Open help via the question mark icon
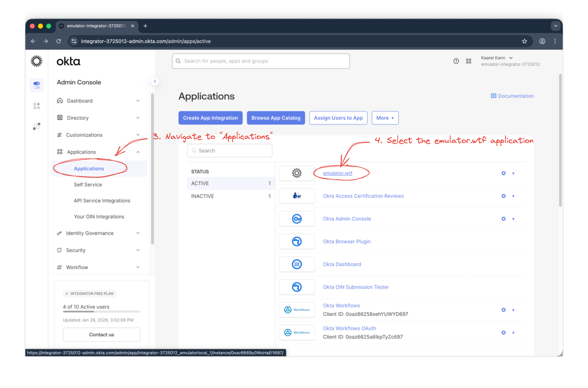 click(x=456, y=61)
